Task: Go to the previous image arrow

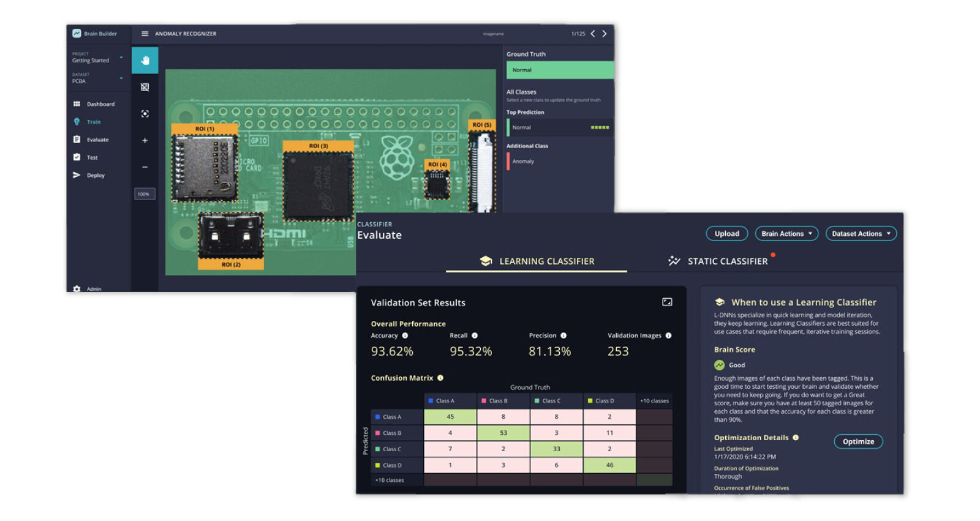Action: pos(593,34)
